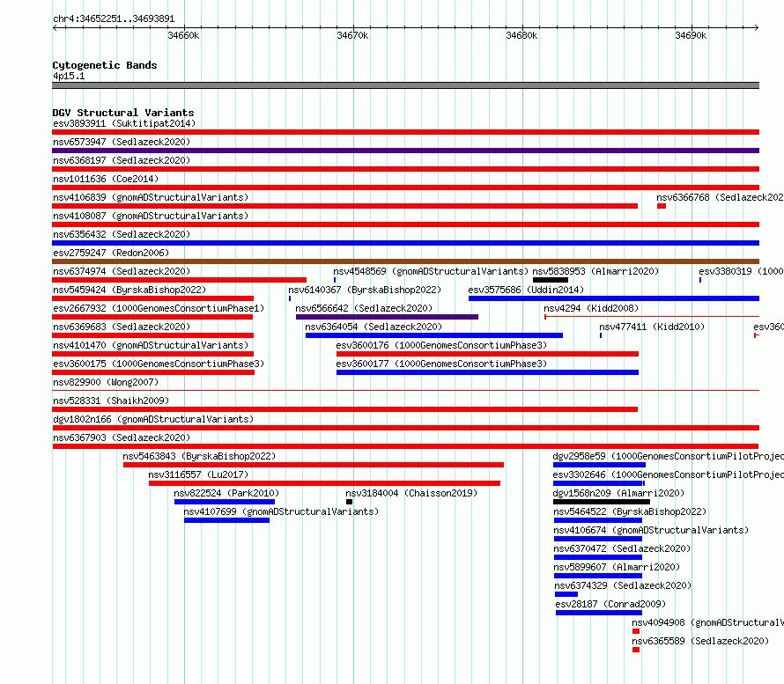The width and height of the screenshot is (784, 684).
Task: Click the ruler's left arrow end
Action: 55,28
